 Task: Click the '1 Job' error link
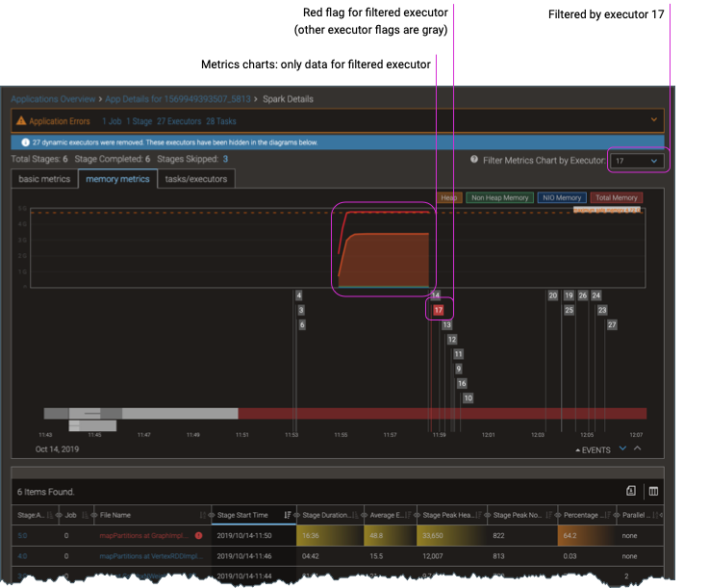coord(112,121)
